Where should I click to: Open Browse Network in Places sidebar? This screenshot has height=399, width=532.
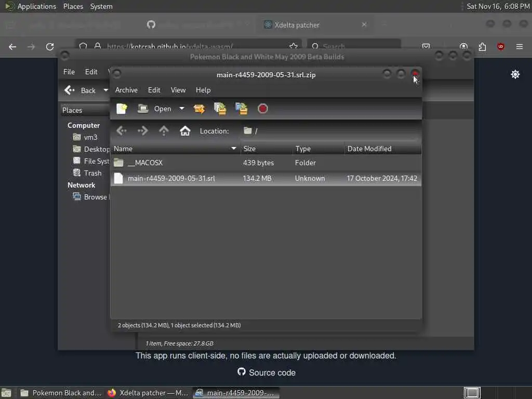(x=91, y=197)
